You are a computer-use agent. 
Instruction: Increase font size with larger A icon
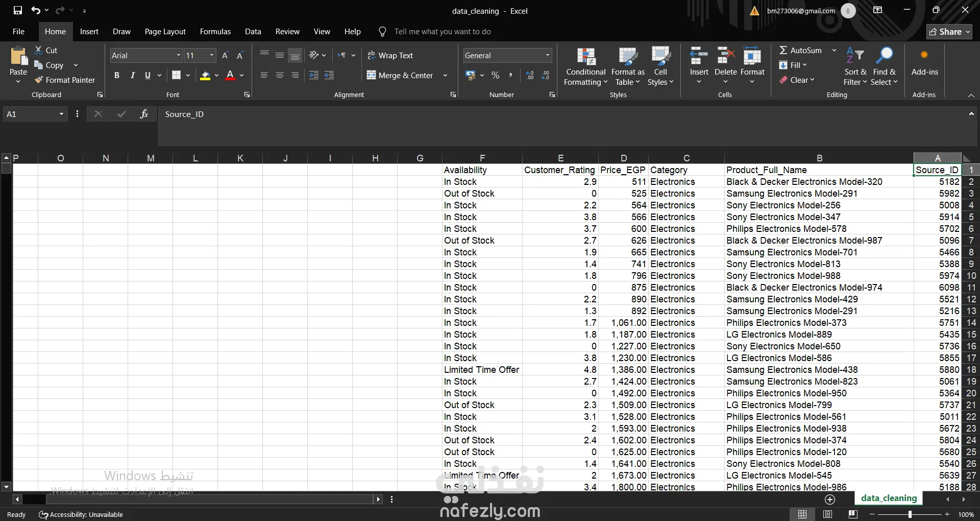pos(225,55)
